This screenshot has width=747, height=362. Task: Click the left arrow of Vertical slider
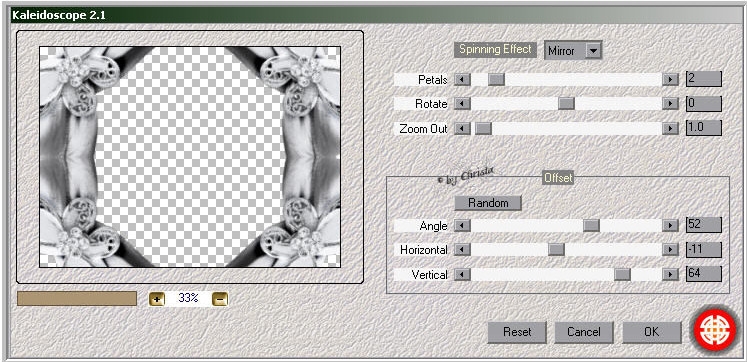(x=462, y=274)
